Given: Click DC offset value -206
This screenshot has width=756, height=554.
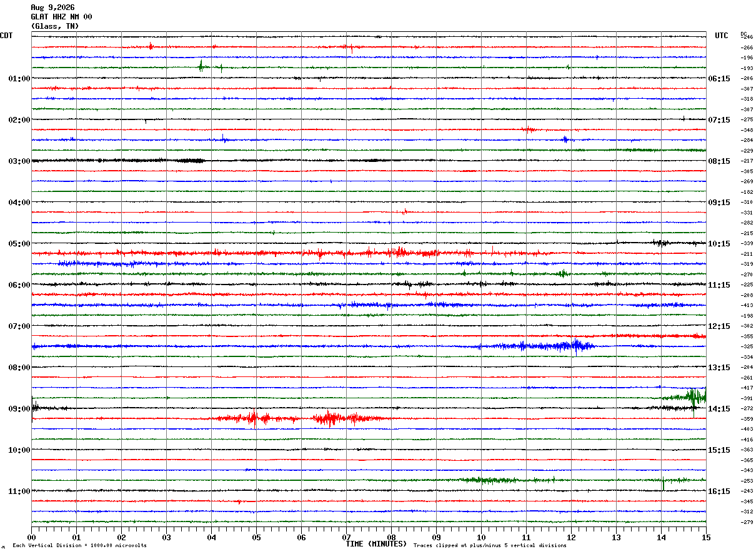Looking at the screenshot, I should pos(747,78).
